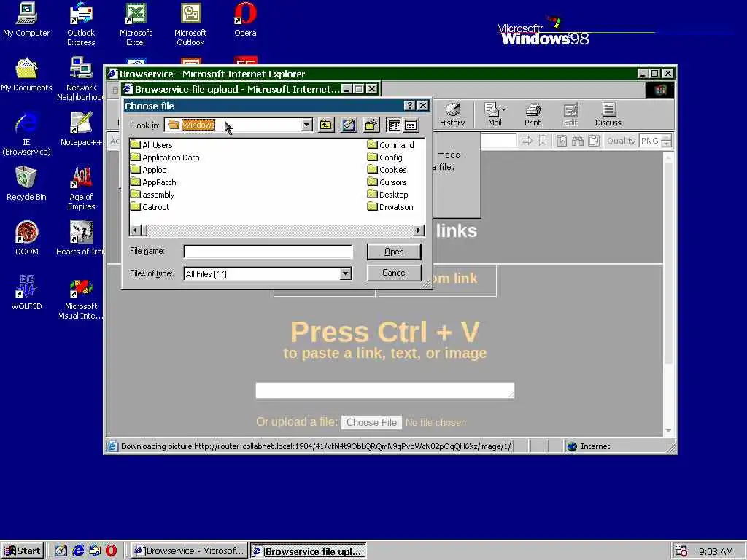Open the Files of type dropdown
This screenshot has height=560, width=747.
[346, 274]
